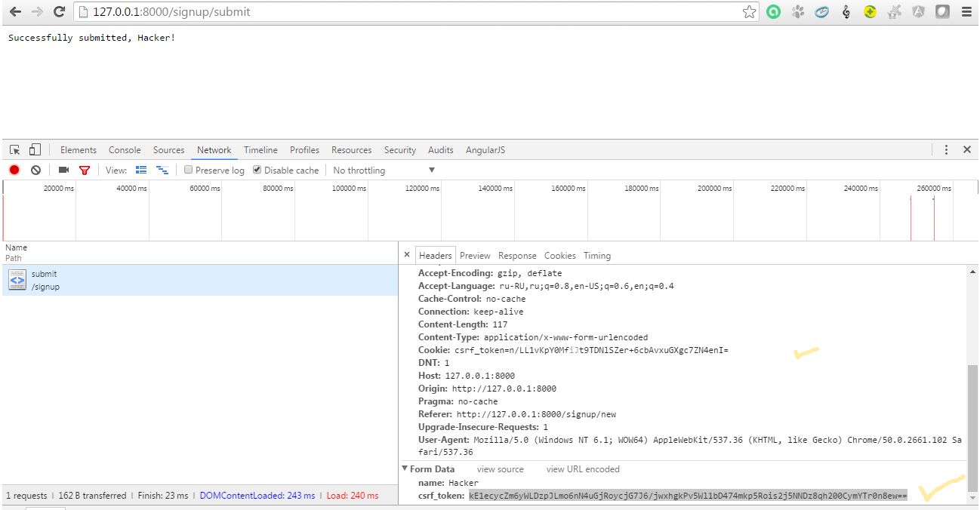Open the Response request tab
This screenshot has width=980, height=510.
517,255
